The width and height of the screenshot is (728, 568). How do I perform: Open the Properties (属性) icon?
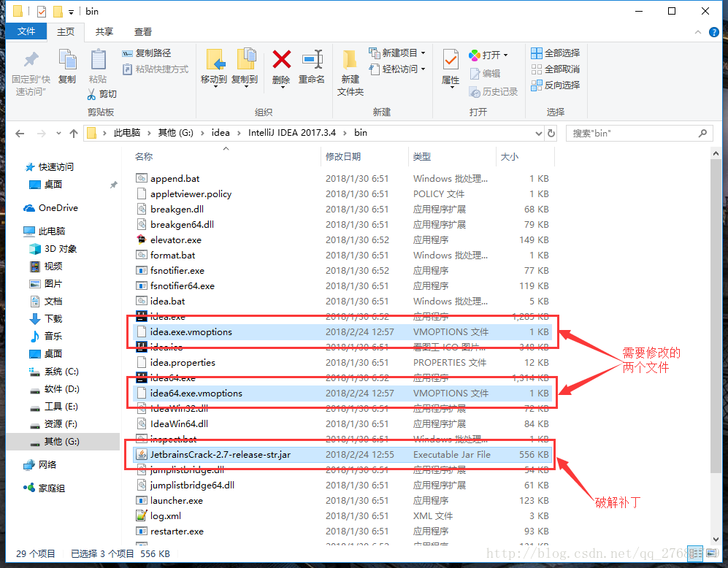pyautogui.click(x=451, y=61)
